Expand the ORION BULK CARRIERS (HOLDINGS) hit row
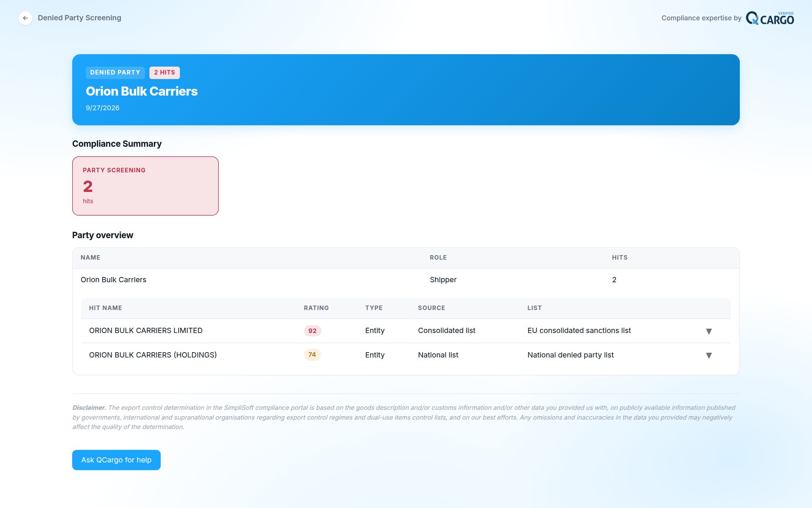This screenshot has height=508, width=812. coord(709,355)
